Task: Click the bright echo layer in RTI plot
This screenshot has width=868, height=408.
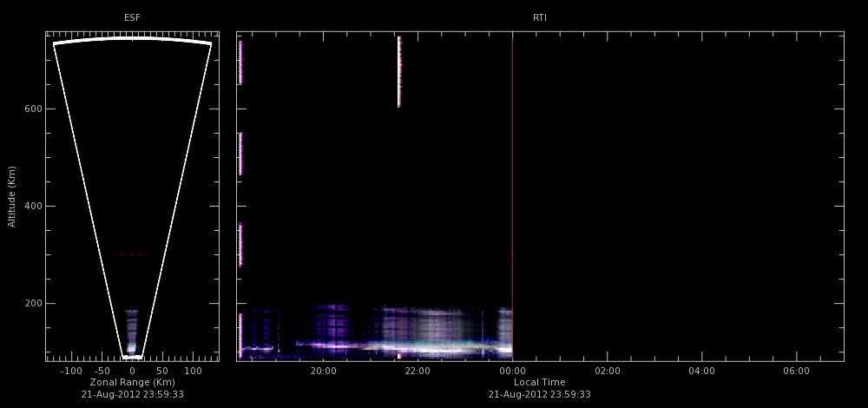Action: tap(404, 348)
